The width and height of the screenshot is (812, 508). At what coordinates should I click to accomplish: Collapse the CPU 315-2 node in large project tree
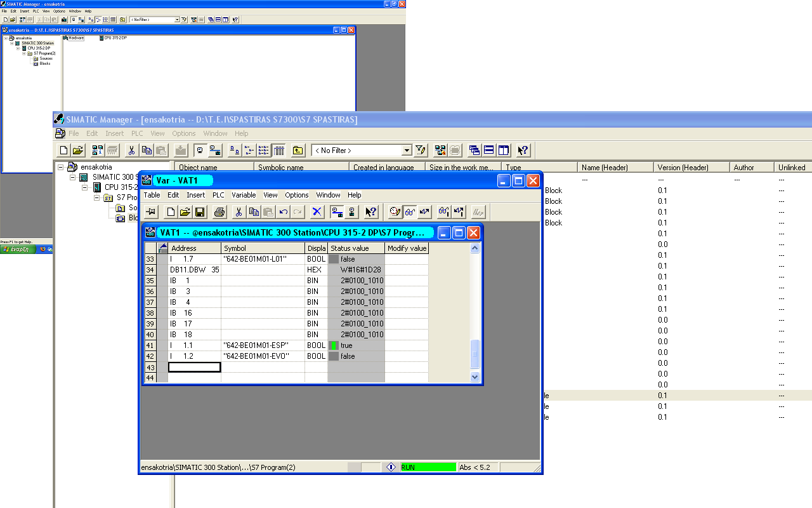pos(85,187)
